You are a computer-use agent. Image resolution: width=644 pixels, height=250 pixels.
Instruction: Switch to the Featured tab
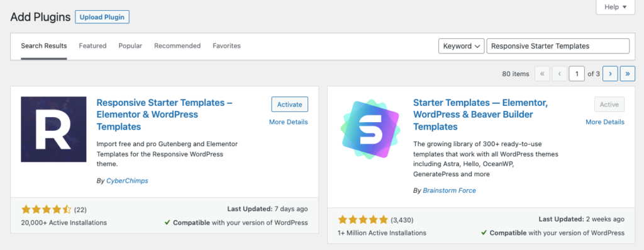click(x=92, y=46)
